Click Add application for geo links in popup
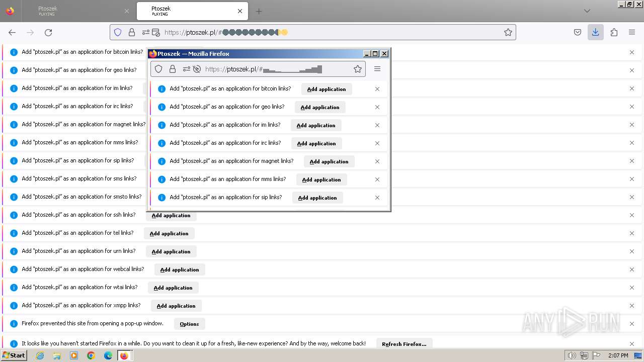Viewport: 644px width, 362px height. 320,107
